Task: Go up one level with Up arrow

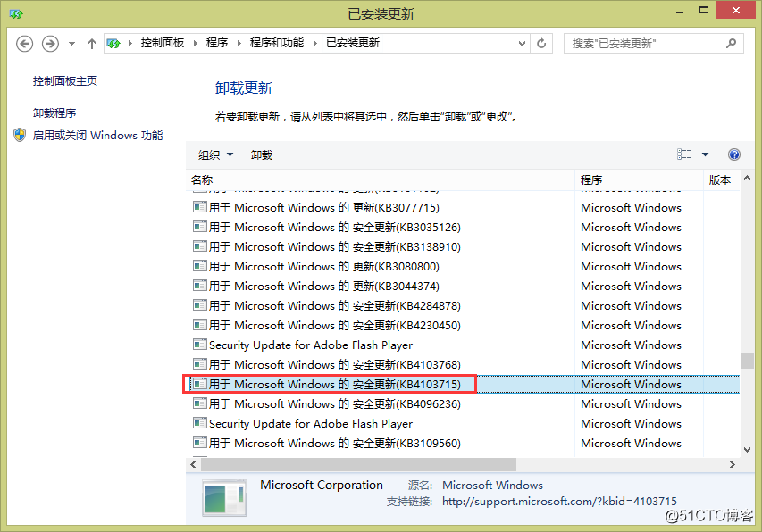Action: [92, 44]
